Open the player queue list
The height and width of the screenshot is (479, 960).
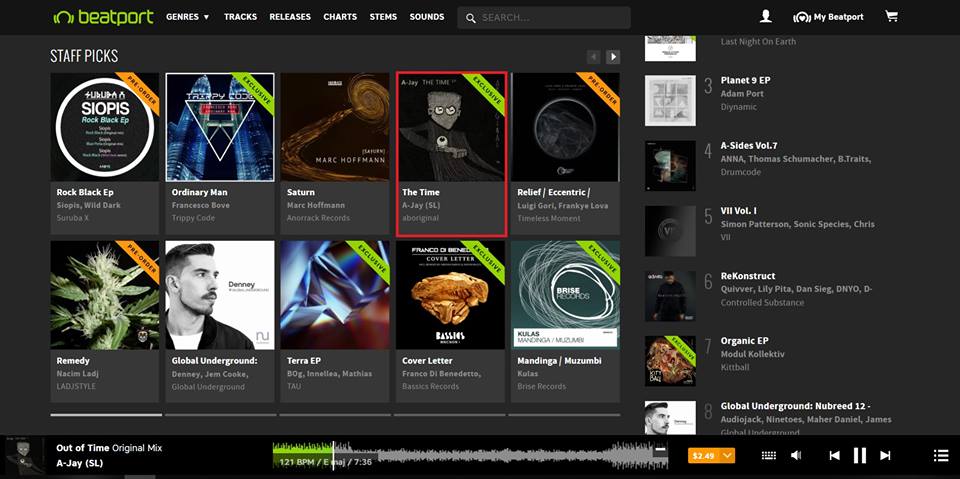(x=940, y=456)
